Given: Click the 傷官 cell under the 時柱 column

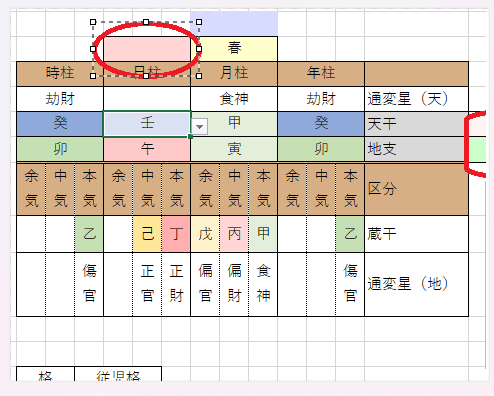Looking at the screenshot, I should point(89,284).
